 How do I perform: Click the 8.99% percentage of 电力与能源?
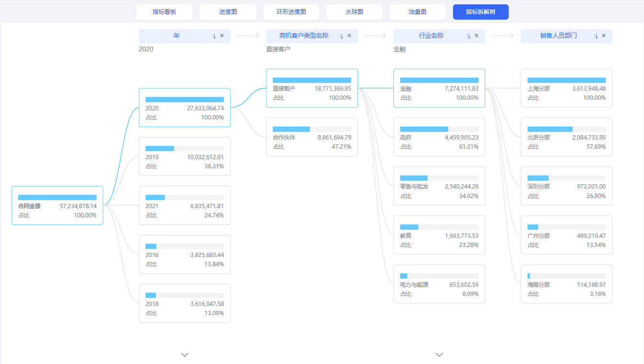click(471, 294)
